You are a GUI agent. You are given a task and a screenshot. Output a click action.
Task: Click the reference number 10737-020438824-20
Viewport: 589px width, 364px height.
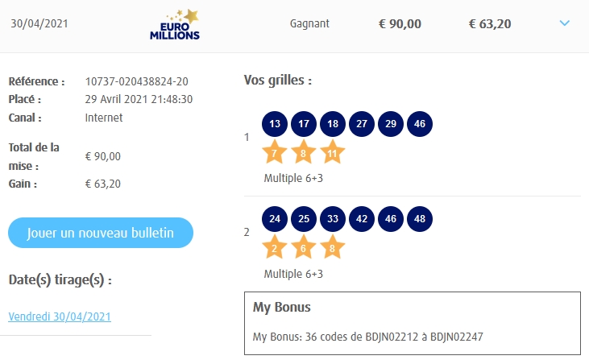(137, 81)
